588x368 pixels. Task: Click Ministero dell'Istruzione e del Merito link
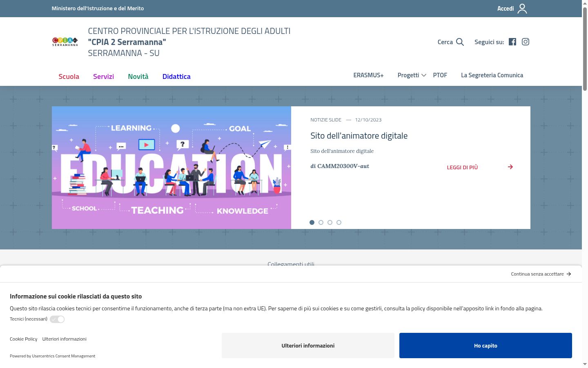[98, 8]
